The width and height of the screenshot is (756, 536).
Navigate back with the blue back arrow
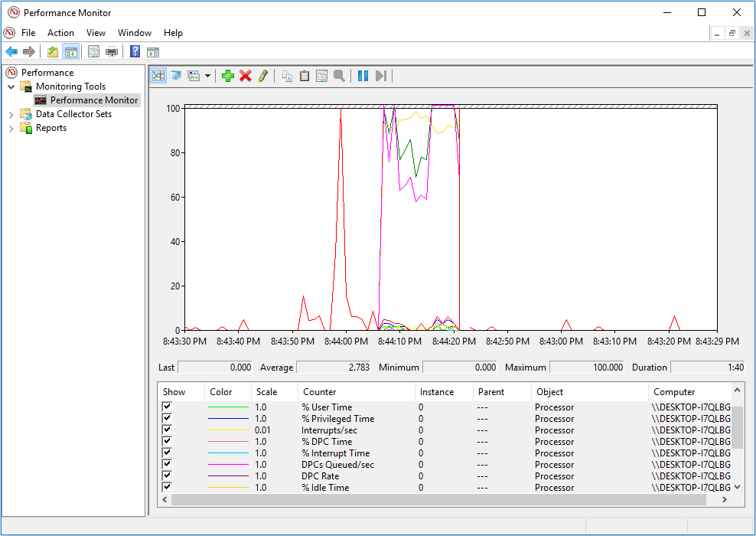click(11, 51)
